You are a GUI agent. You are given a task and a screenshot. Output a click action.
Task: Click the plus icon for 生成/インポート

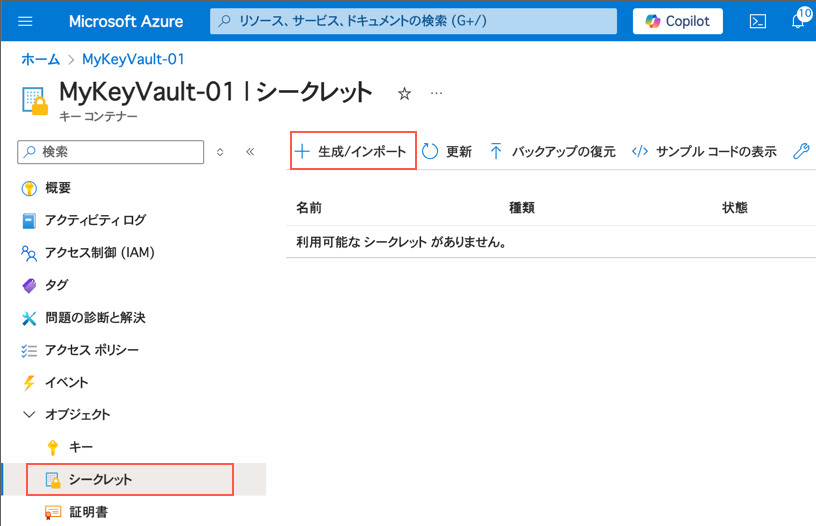pos(302,151)
